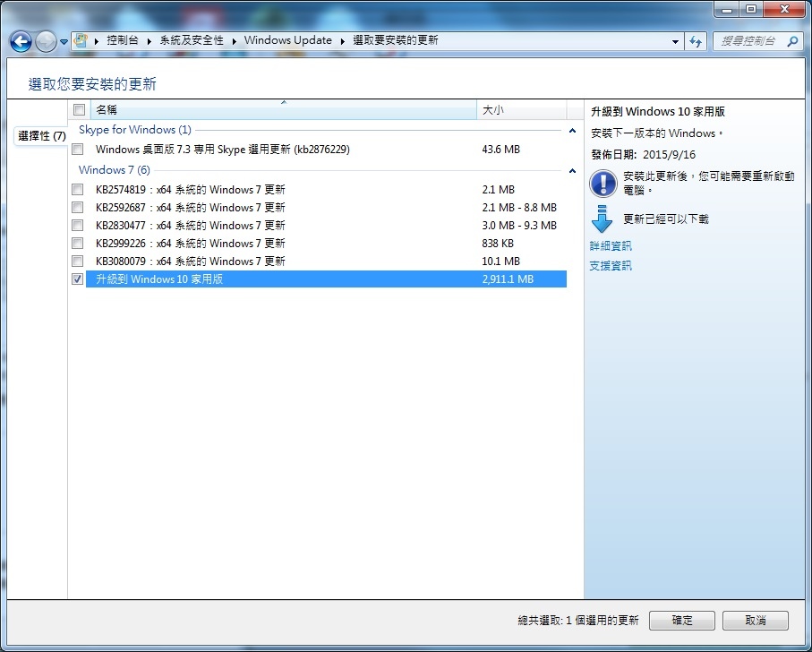
Task: Click the Control Panel icon in address bar
Action: tap(81, 40)
